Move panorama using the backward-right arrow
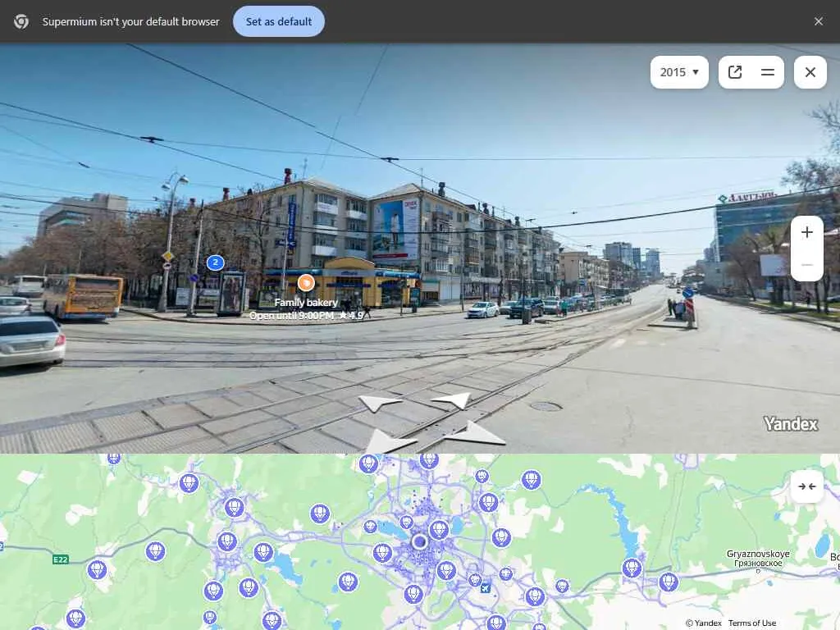The height and width of the screenshot is (630, 840). click(x=475, y=434)
